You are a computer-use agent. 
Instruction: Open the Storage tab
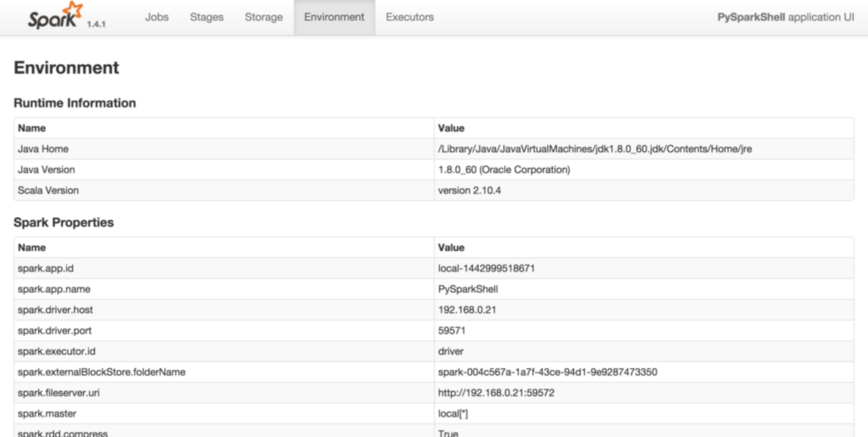(263, 17)
